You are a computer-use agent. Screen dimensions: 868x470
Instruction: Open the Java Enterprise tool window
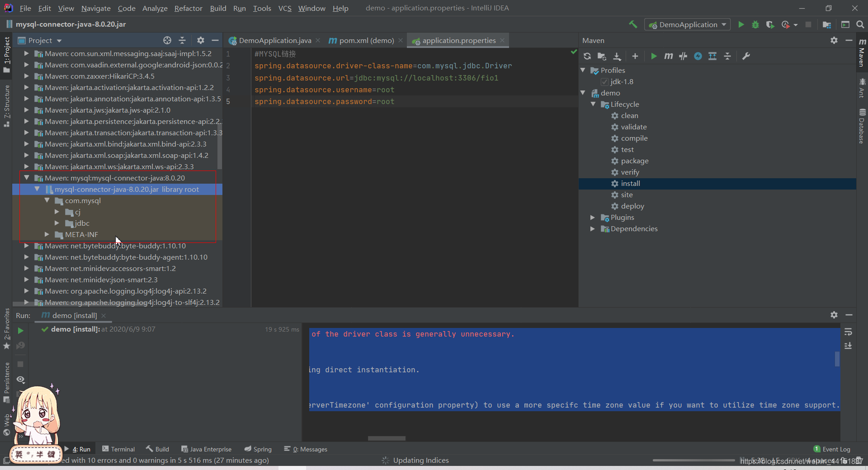tap(206, 449)
